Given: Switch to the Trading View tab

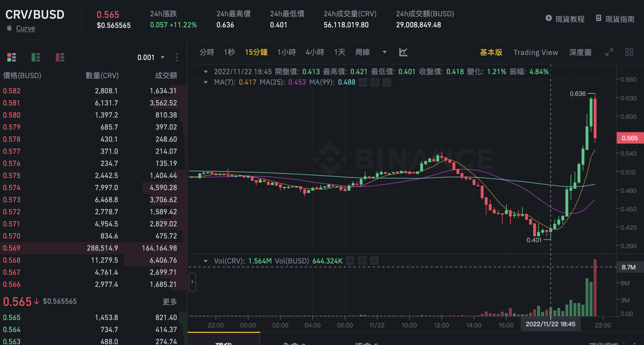Looking at the screenshot, I should pos(536,52).
